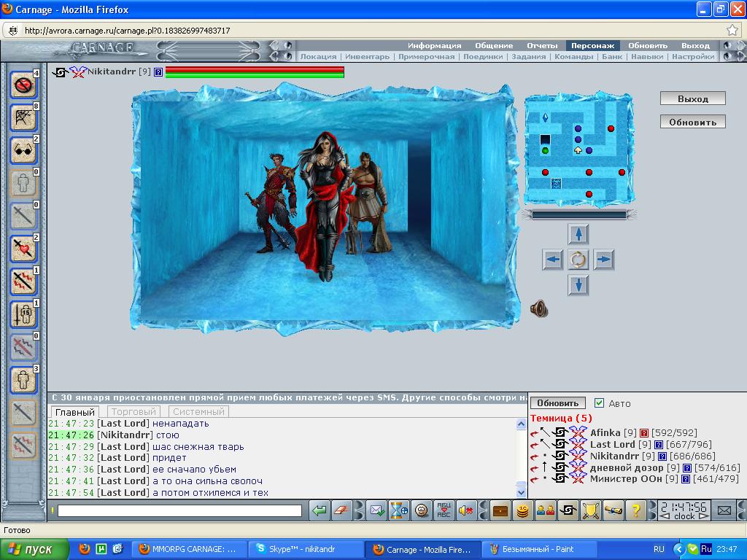Click the black swirl clan icon
Viewport: 747px width, 560px height.
(x=568, y=511)
